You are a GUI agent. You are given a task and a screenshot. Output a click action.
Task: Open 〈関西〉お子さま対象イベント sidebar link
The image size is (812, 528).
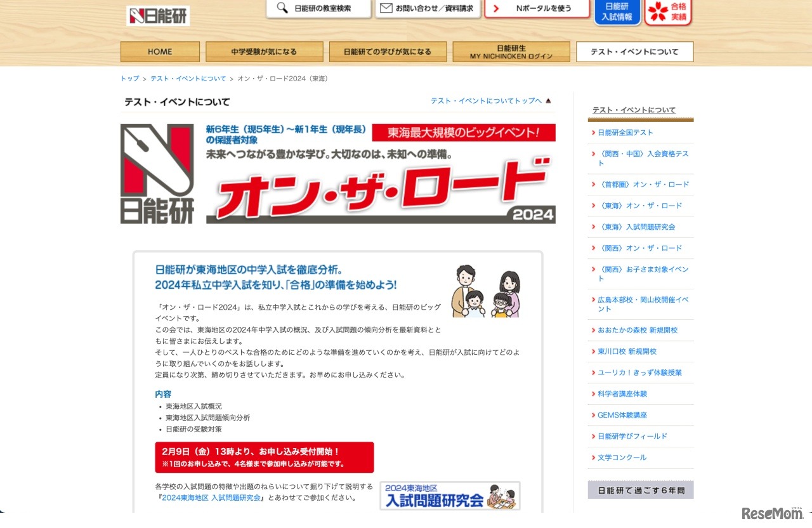[x=643, y=274]
